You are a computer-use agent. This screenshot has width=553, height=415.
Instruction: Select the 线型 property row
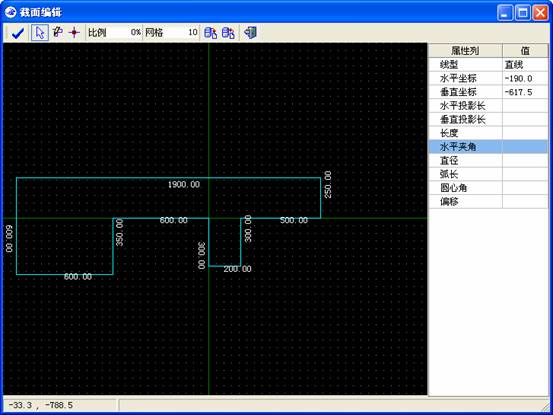pos(488,65)
